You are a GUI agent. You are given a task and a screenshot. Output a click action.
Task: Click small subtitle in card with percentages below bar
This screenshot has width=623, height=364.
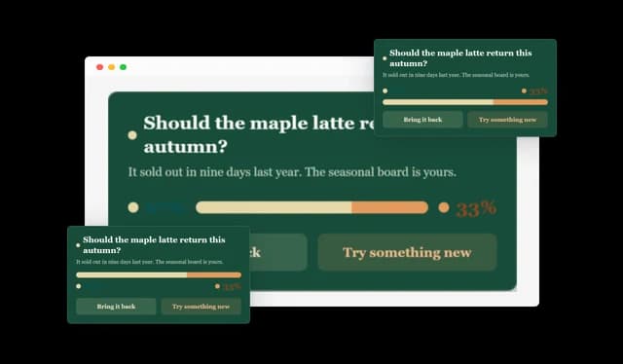[150, 262]
